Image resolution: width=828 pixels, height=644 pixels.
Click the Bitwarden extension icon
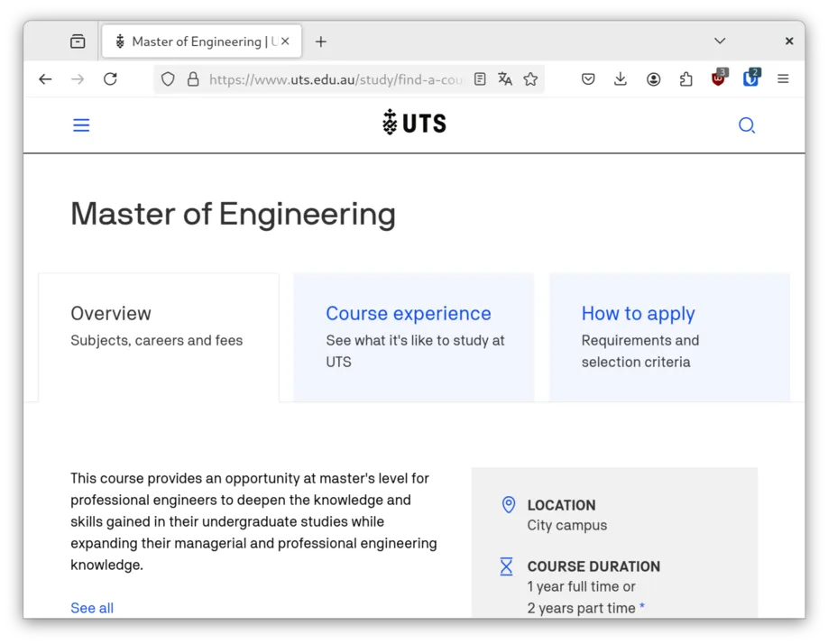[x=751, y=78]
